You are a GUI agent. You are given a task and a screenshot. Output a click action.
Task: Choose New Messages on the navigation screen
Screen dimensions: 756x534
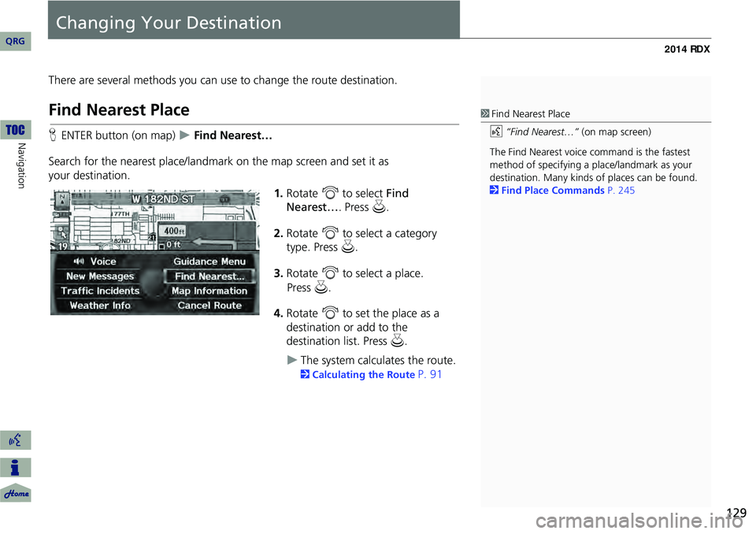99,276
